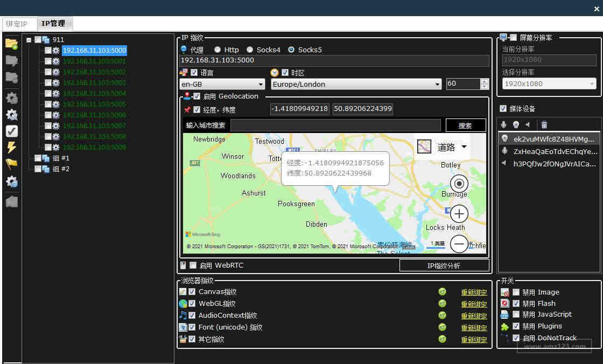
Task: Toggle the 启用 DoNotTrack checkbox
Action: (x=516, y=338)
